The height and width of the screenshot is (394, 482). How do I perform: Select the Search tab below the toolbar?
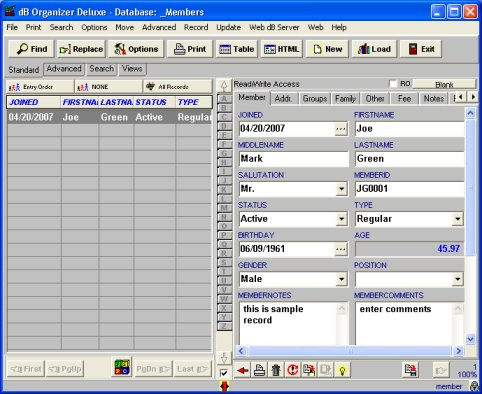click(x=102, y=69)
